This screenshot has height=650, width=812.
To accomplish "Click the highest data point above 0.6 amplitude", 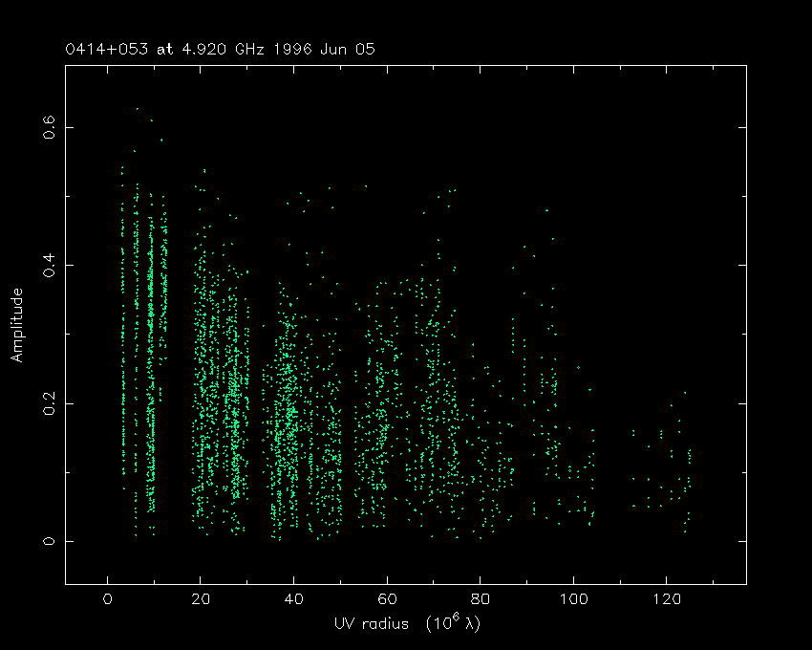I will 137,109.
